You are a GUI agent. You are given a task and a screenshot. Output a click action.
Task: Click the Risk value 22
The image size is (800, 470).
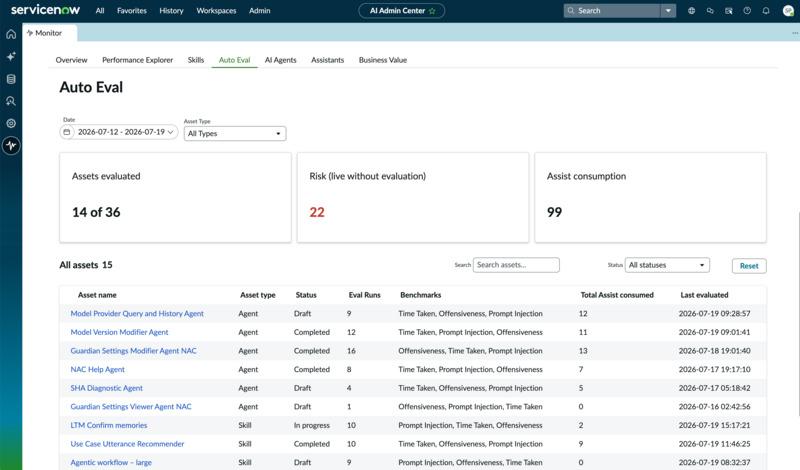pyautogui.click(x=317, y=212)
